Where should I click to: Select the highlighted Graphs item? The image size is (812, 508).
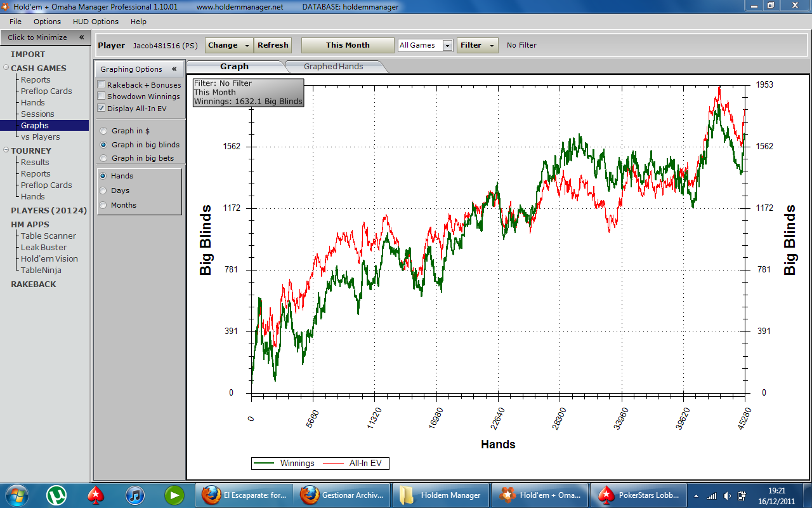pyautogui.click(x=44, y=126)
